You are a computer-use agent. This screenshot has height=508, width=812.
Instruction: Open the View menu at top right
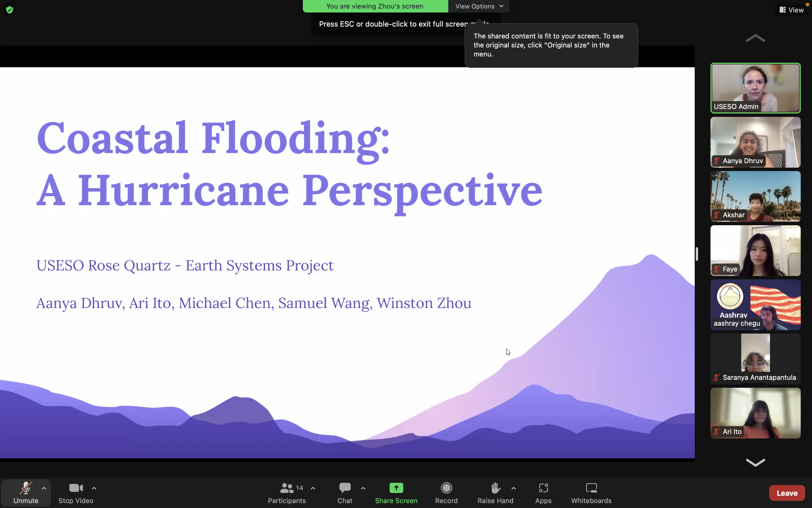click(x=792, y=10)
